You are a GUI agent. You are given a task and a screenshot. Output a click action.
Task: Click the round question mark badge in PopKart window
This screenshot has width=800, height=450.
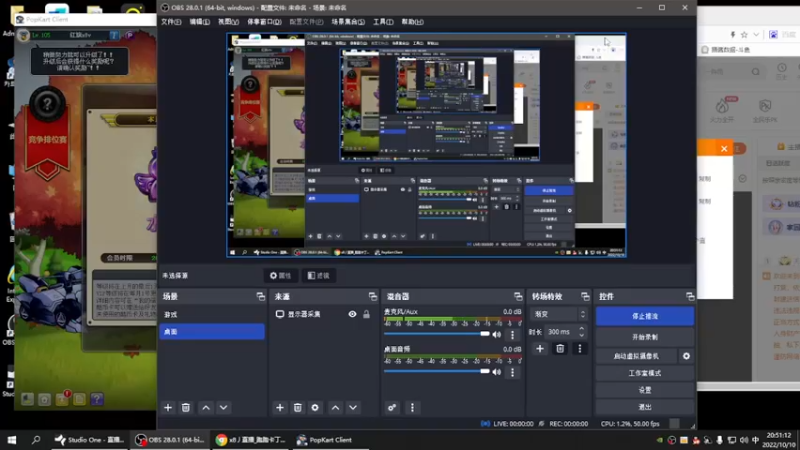pos(47,104)
